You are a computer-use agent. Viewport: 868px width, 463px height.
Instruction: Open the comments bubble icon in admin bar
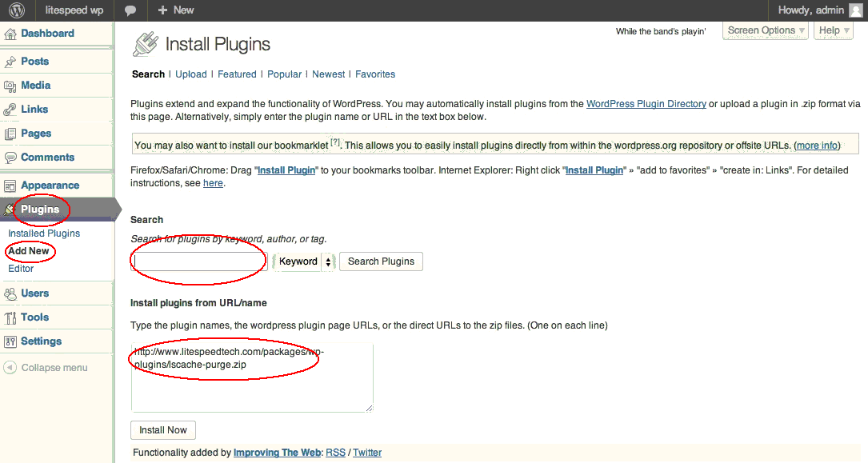coord(130,10)
